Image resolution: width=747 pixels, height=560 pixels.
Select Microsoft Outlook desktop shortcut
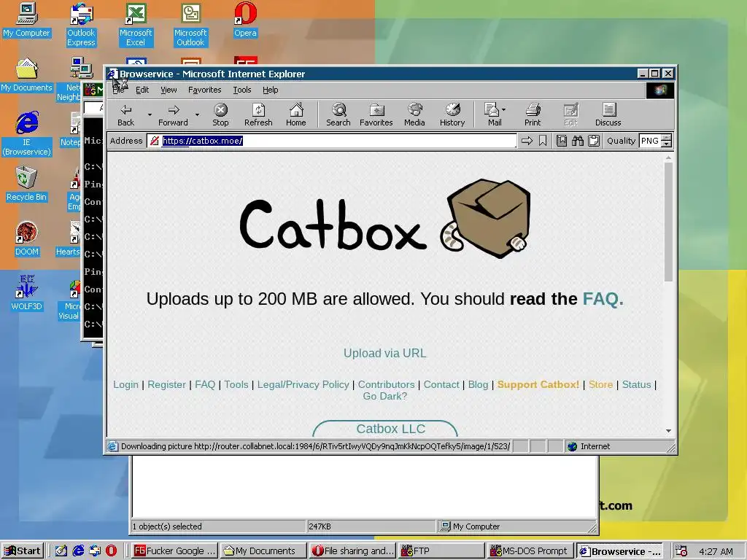coord(190,25)
